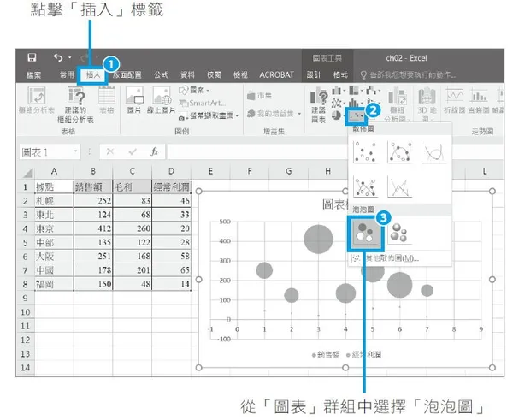
Task: Open the Name Box dropdown arrow
Action: (76, 151)
